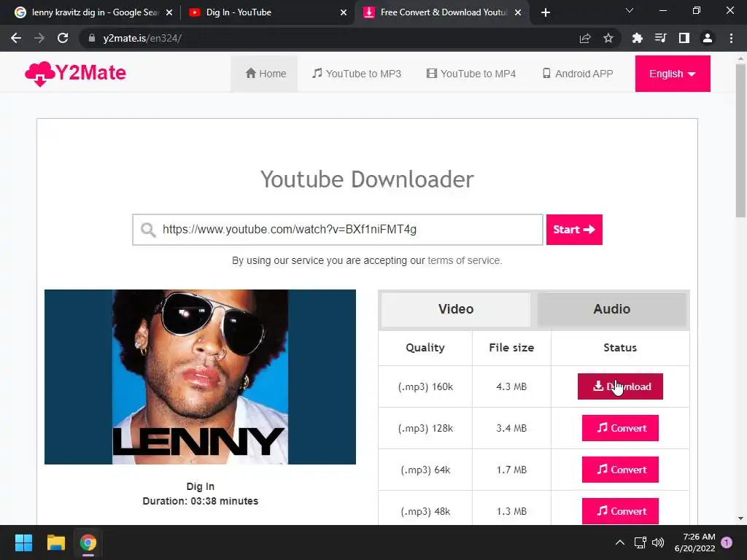Bookmark this page with the star icon

pos(608,38)
